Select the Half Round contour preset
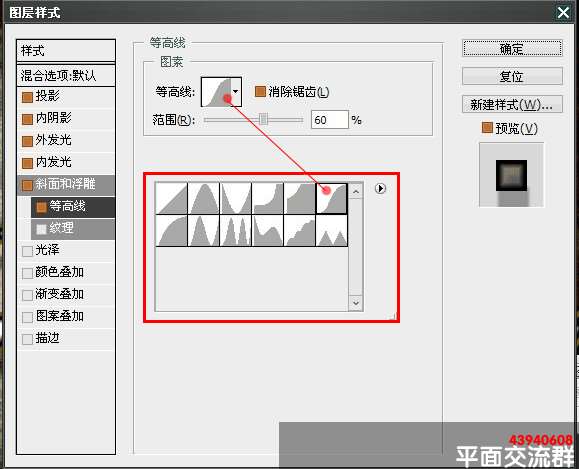579x469 pixels. 171,230
